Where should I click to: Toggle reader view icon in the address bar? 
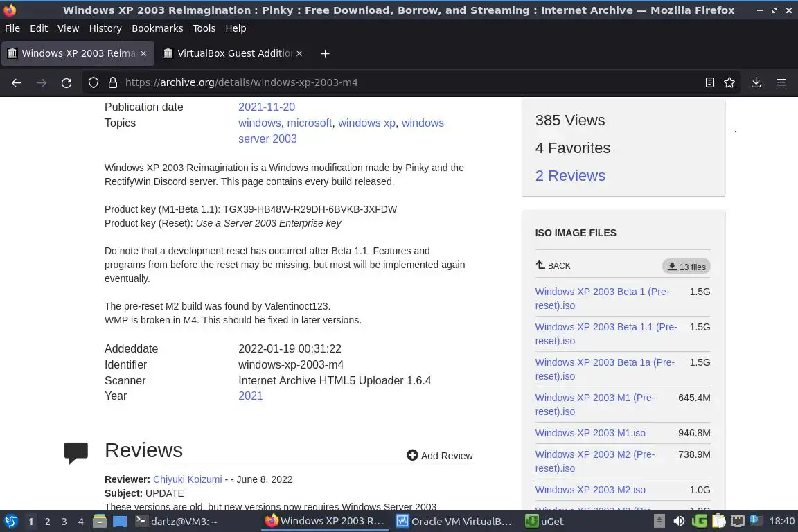click(710, 82)
